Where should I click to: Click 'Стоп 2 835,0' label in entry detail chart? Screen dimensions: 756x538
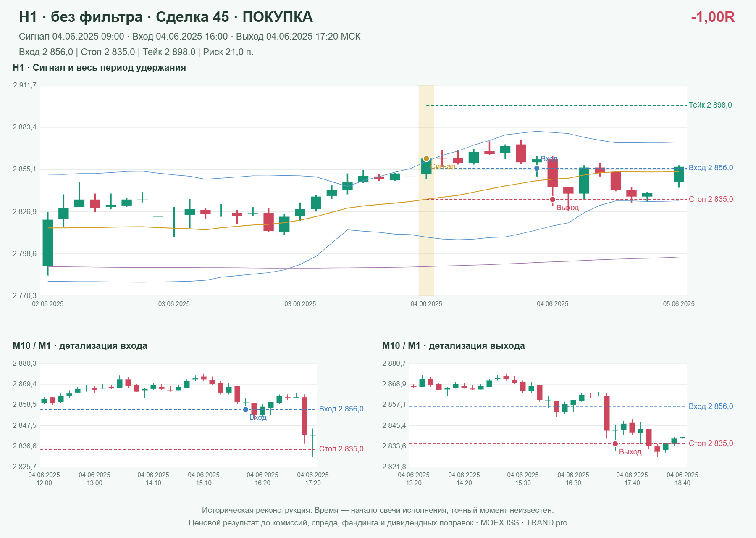(x=341, y=449)
